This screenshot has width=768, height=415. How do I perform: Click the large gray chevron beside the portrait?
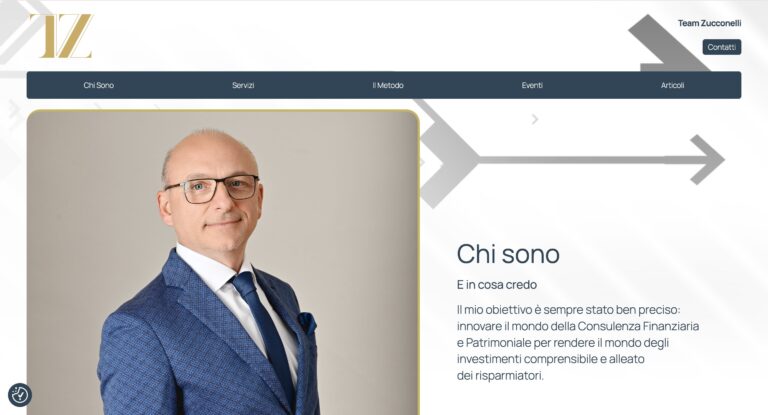point(448,157)
